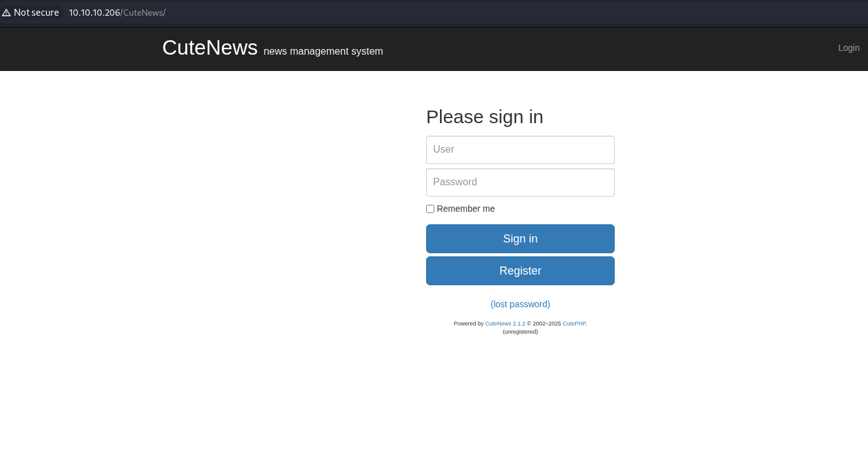This screenshot has width=868, height=475.
Task: Follow the CutePHP footer link
Action: [x=574, y=324]
